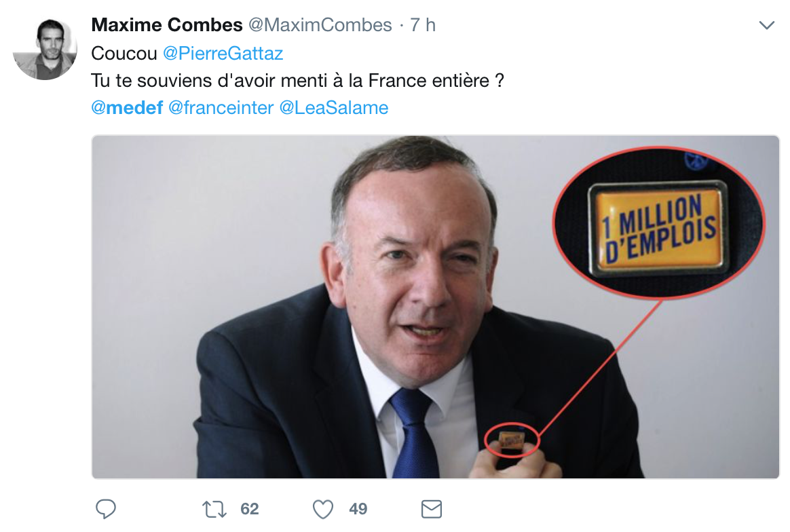790x532 pixels.
Task: Click the 7 h timestamp
Action: pos(423,26)
